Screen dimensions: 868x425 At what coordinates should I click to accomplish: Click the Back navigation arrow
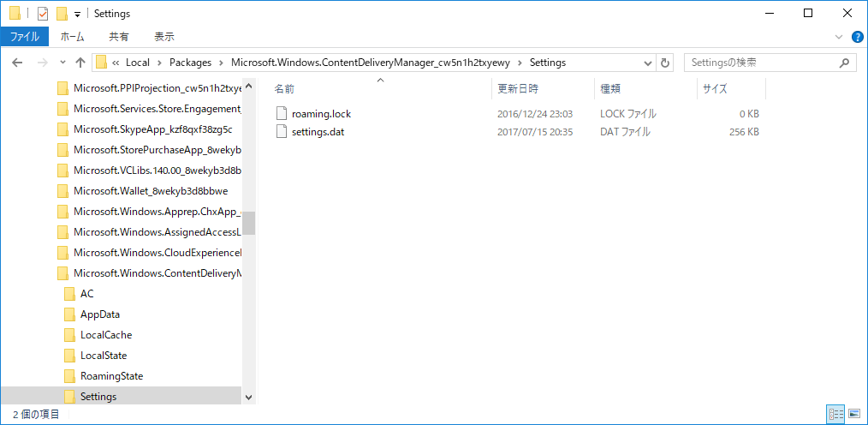point(19,63)
